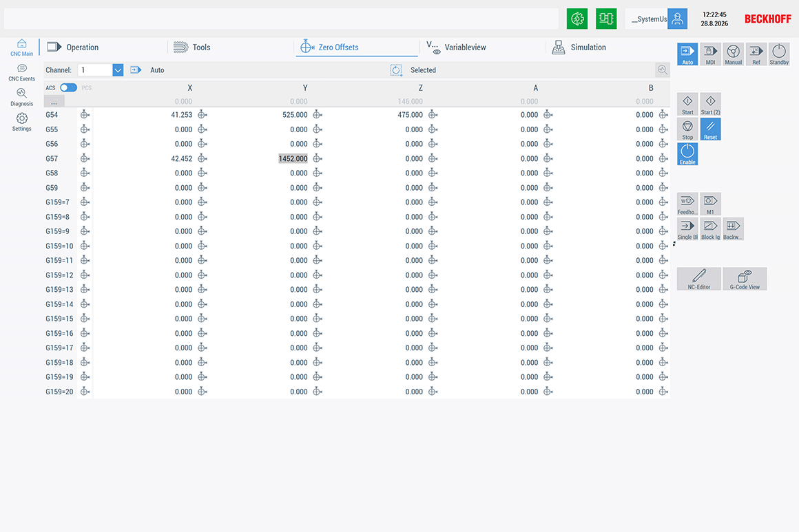
Task: Open the G-Code View
Action: (745, 279)
